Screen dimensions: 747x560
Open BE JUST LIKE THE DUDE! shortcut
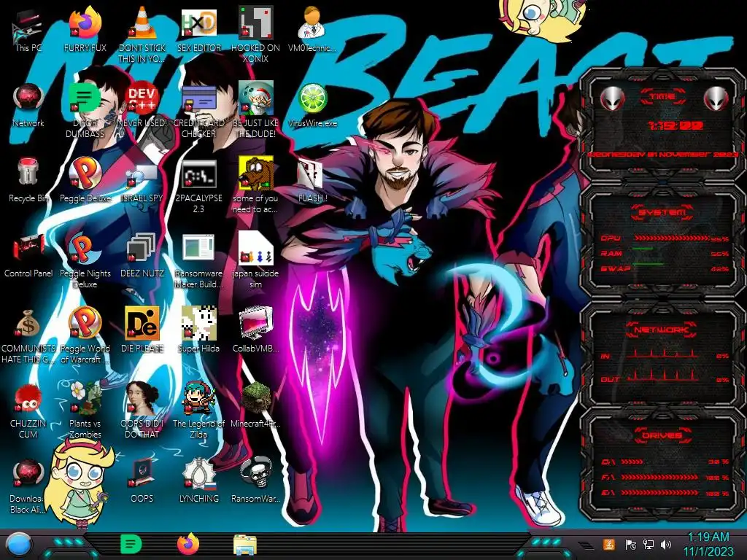pos(255,109)
